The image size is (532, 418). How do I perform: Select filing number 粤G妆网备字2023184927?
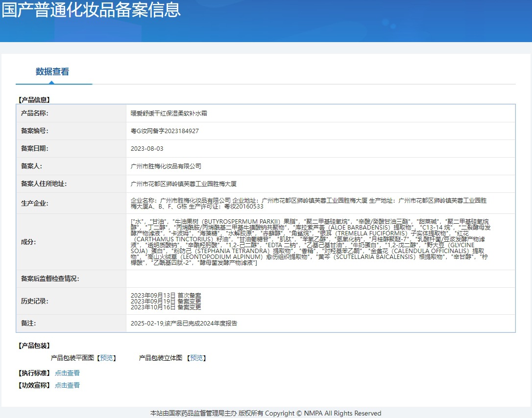pos(165,131)
